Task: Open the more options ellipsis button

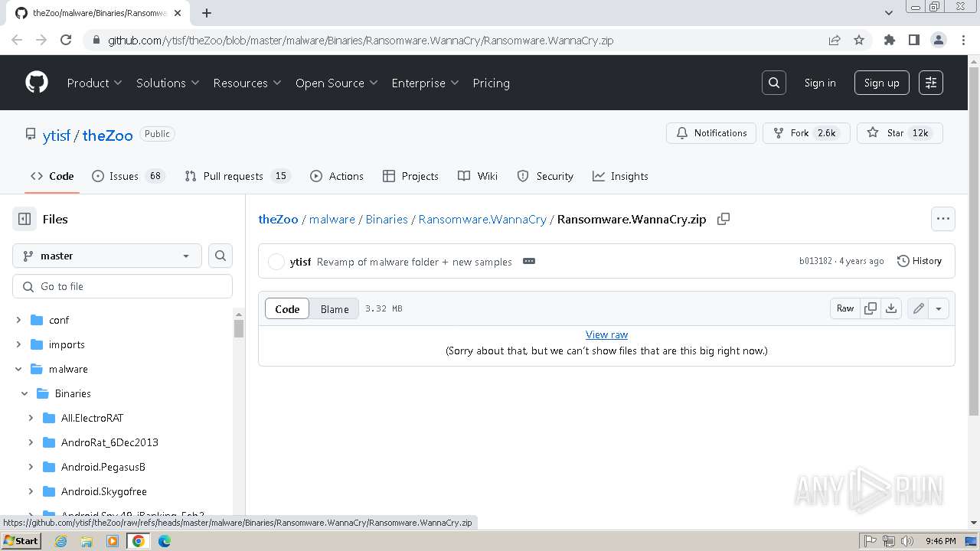Action: [943, 219]
